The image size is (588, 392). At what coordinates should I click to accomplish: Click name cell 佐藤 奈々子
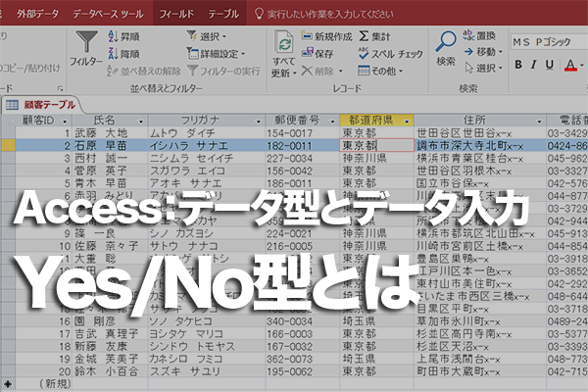click(110, 246)
